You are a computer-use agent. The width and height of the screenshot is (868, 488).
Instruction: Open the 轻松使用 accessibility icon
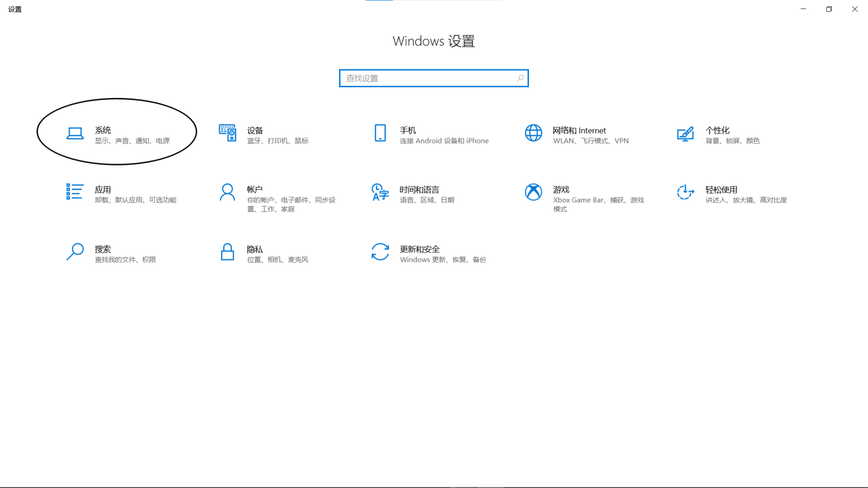(x=686, y=192)
